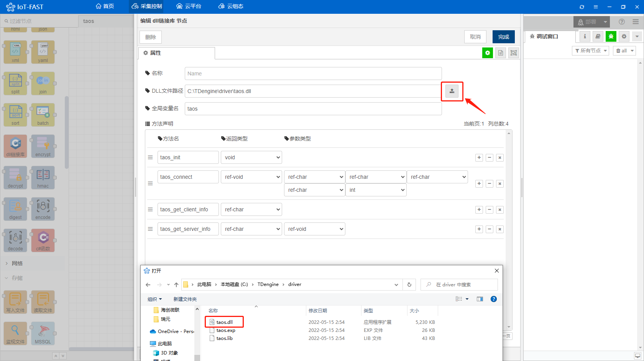Select the decode node in the palette
The height and width of the screenshot is (361, 644).
pos(15,240)
